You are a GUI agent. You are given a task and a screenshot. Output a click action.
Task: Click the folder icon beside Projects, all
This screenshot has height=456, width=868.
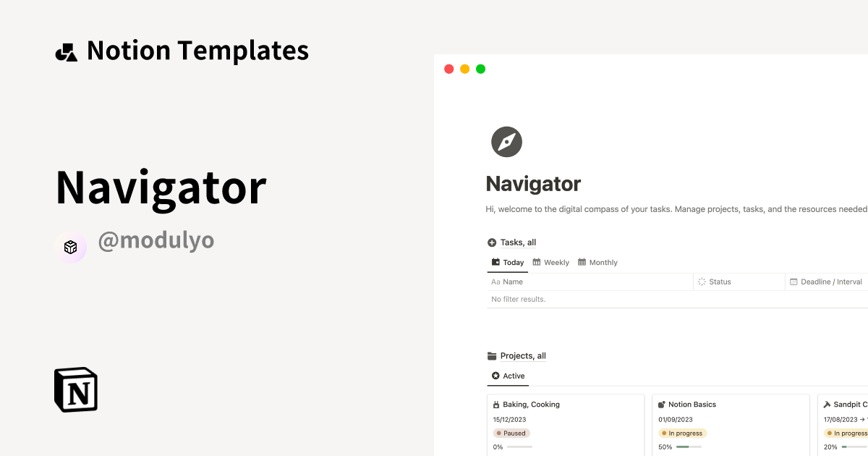click(492, 355)
